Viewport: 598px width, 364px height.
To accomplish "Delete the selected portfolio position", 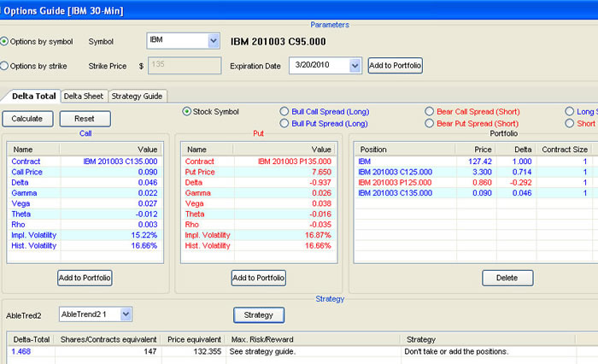I will click(507, 278).
